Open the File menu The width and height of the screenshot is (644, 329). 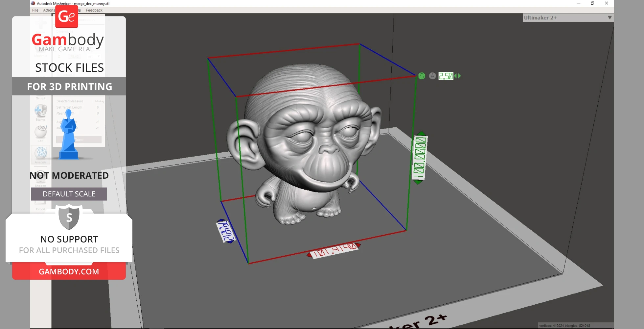pos(35,10)
